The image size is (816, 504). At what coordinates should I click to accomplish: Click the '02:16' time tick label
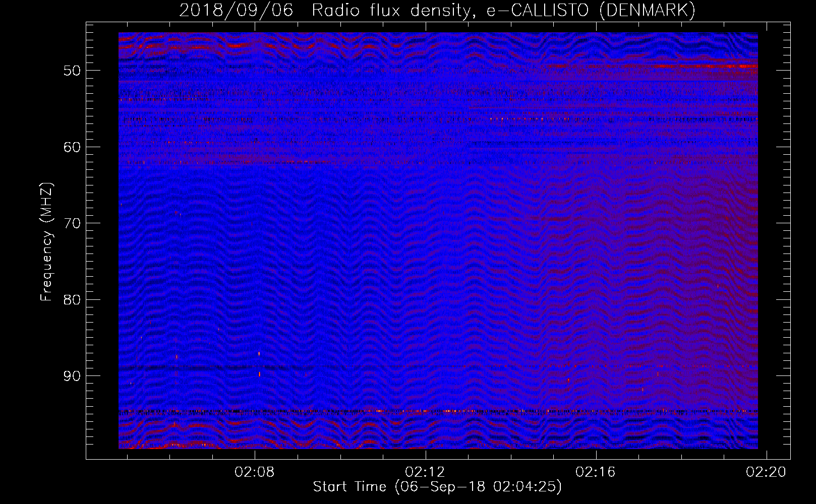pos(596,472)
